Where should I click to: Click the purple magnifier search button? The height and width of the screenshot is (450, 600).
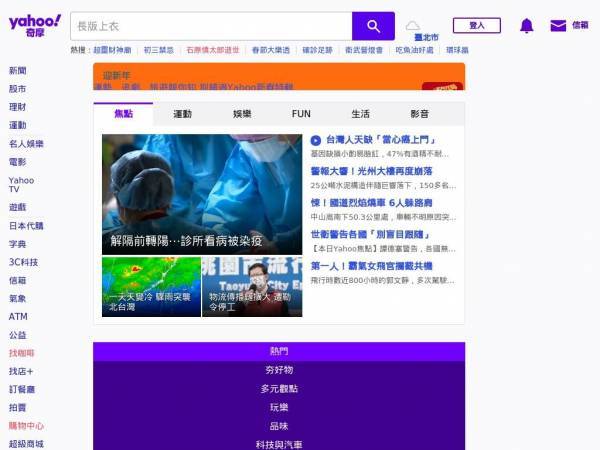pos(373,26)
